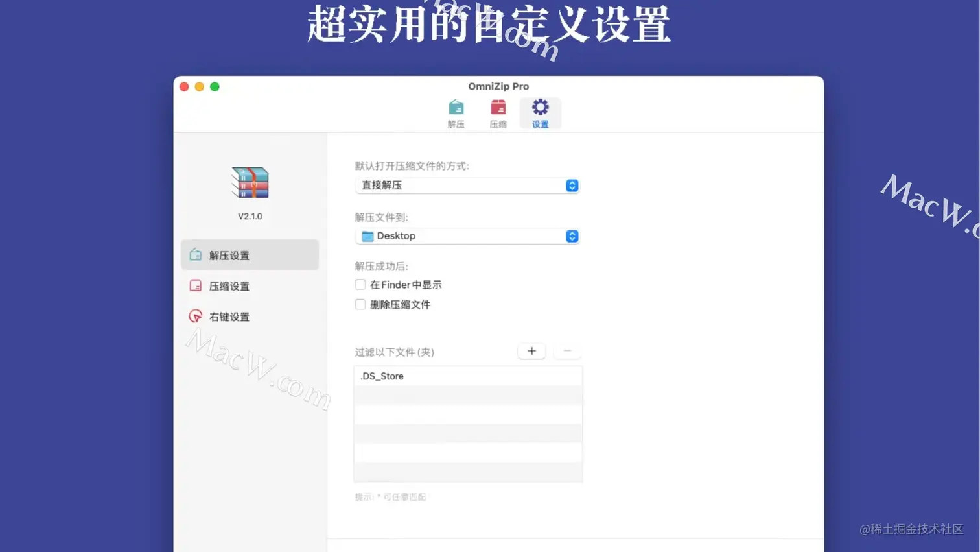The image size is (980, 552).
Task: Expand the 直接解压 default open method dropdown
Action: tap(467, 186)
